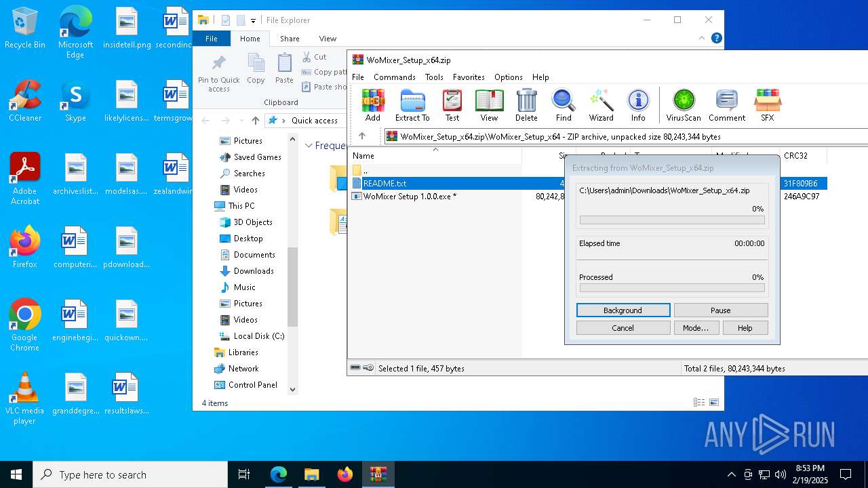Open File tab in File Explorer
Image resolution: width=868 pixels, height=488 pixels.
point(212,39)
